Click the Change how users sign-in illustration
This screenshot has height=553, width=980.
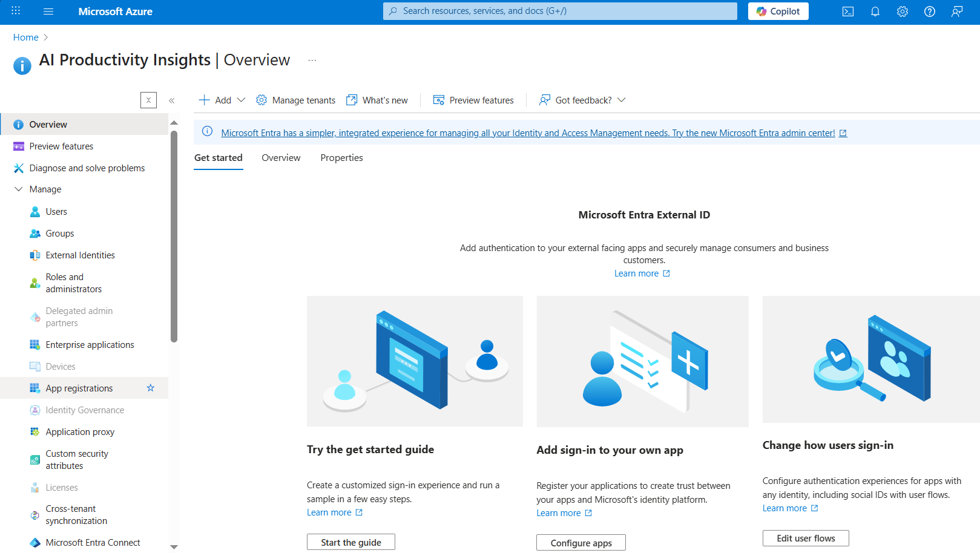click(871, 359)
